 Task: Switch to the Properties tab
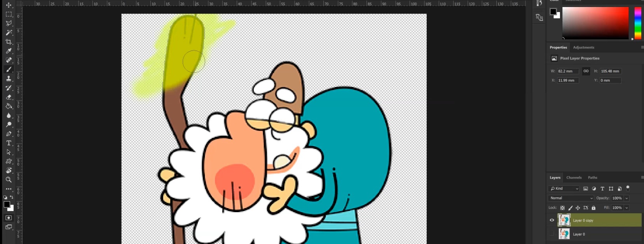click(x=558, y=47)
